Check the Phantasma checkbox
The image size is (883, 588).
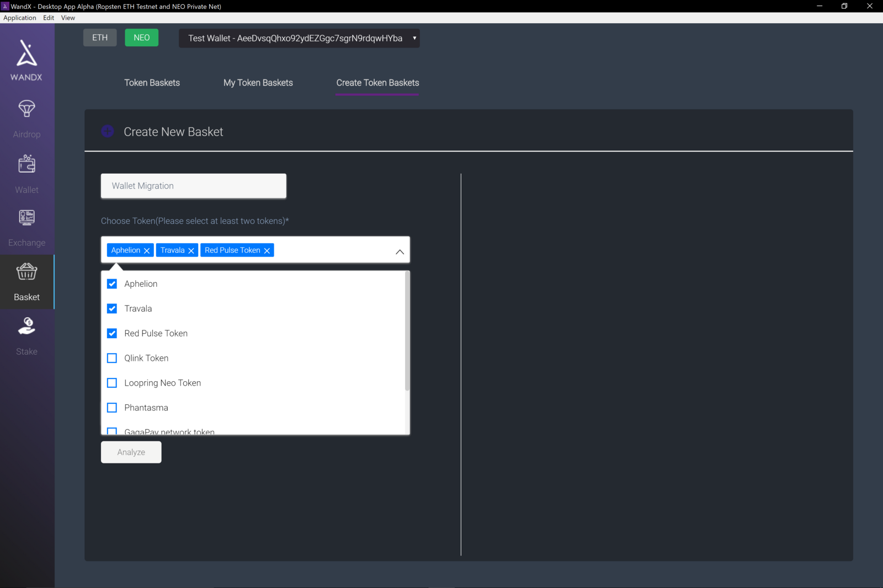point(112,408)
